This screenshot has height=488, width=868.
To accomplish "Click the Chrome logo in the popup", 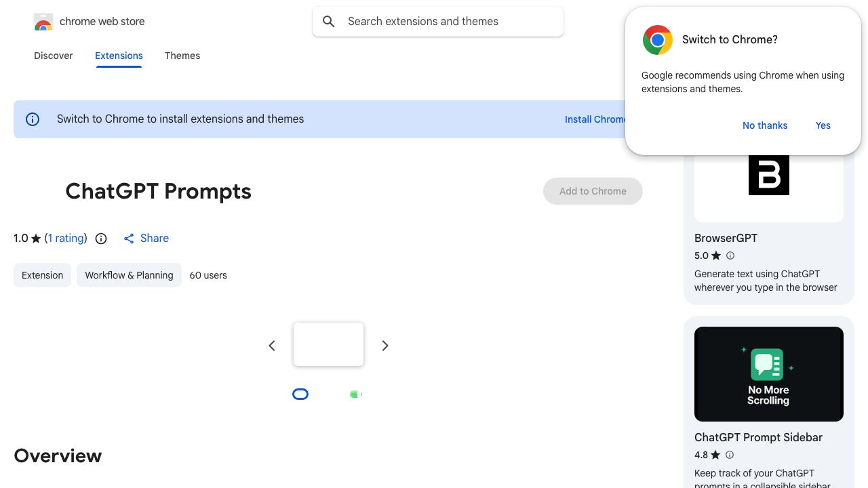I will click(658, 40).
